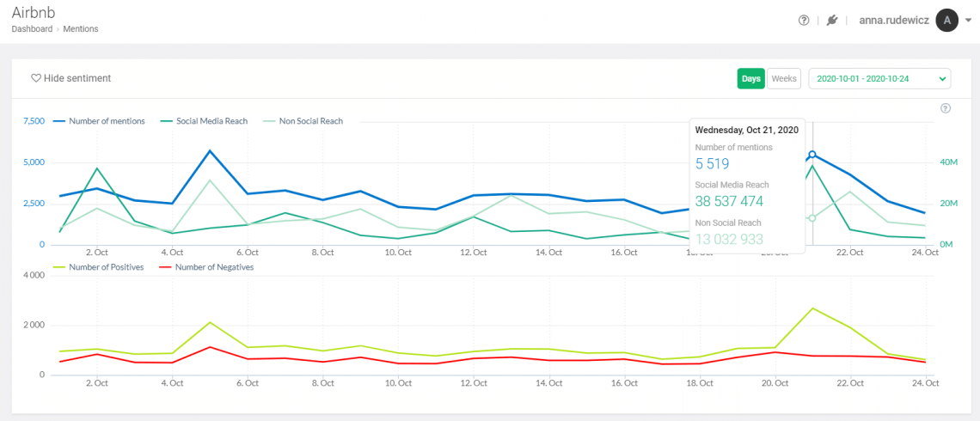Switch chart to Days view
980x421 pixels.
pyautogui.click(x=751, y=78)
